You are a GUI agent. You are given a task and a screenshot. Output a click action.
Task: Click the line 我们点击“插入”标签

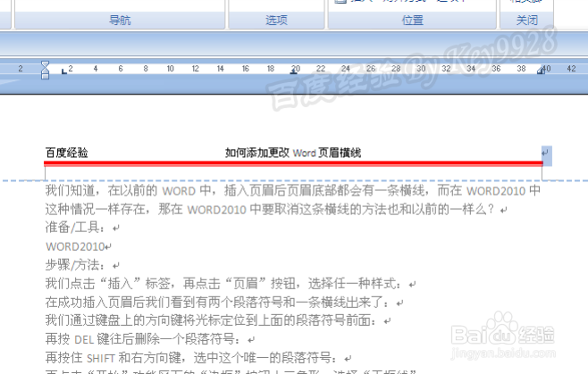(x=231, y=283)
